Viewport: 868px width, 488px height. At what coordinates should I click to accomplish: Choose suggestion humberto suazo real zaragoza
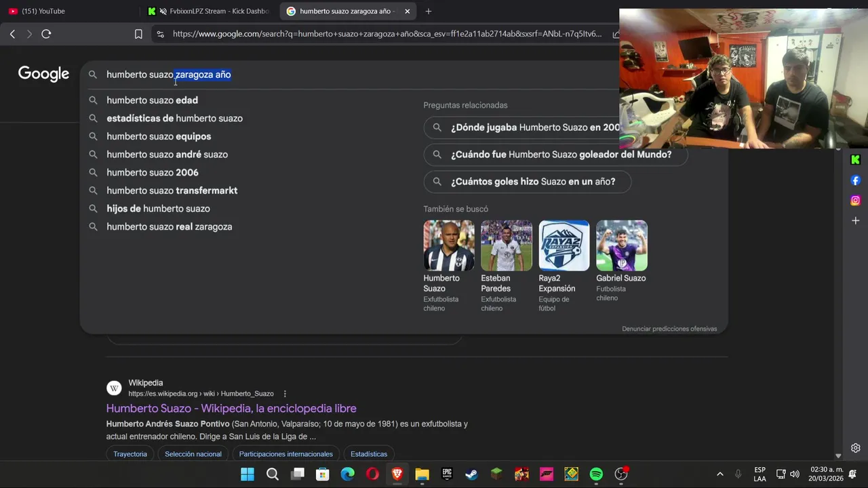170,226
